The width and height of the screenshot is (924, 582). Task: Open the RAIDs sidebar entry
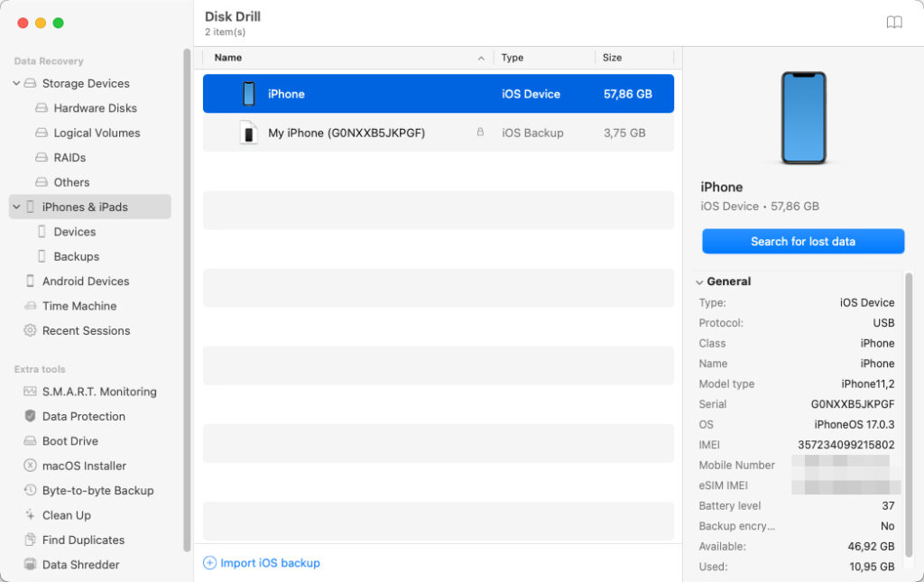[x=69, y=157]
